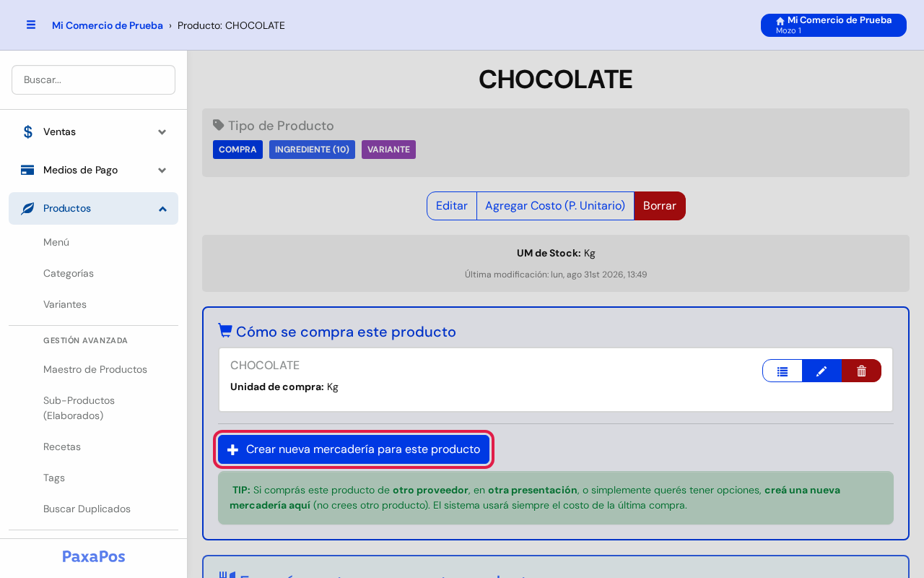The height and width of the screenshot is (578, 924).
Task: Open Variantes in the sidebar
Action: click(x=65, y=304)
